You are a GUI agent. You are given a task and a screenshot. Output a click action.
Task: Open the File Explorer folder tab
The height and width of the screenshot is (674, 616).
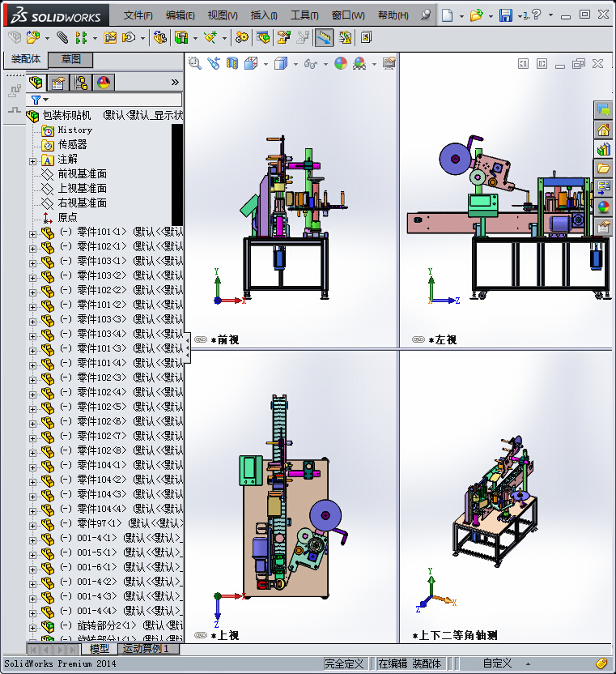pyautogui.click(x=604, y=168)
